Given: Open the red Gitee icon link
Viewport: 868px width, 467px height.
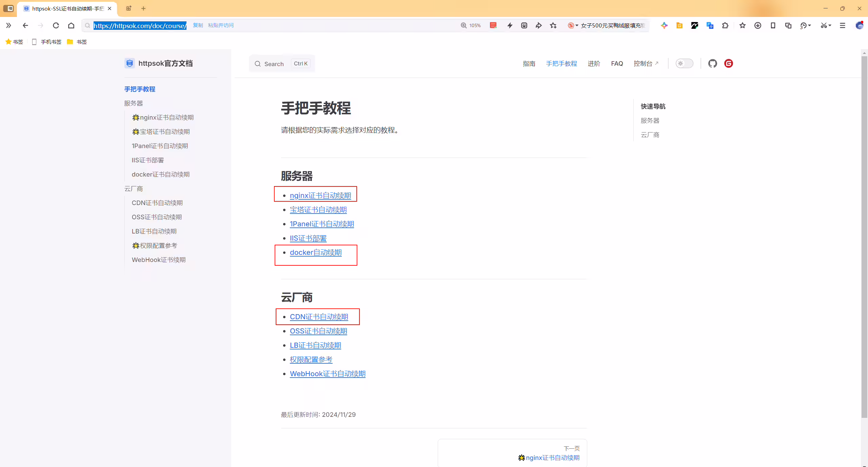Looking at the screenshot, I should (x=728, y=63).
